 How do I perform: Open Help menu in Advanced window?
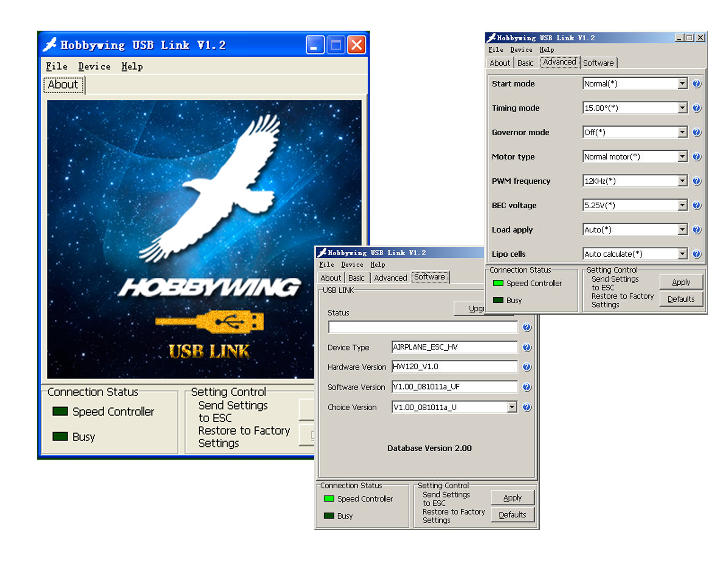point(546,50)
